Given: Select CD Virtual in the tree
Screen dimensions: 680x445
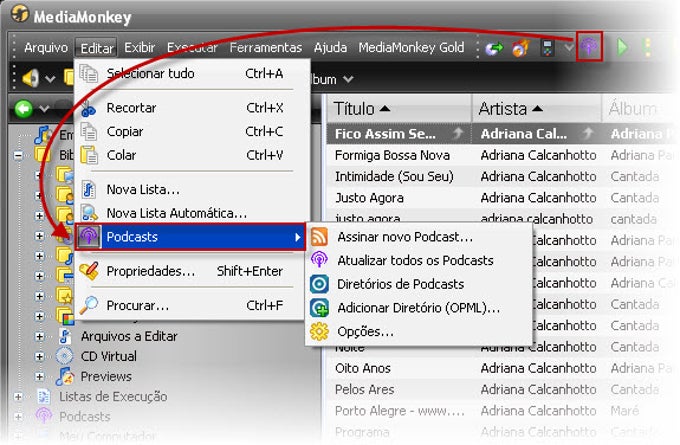Looking at the screenshot, I should [x=108, y=356].
